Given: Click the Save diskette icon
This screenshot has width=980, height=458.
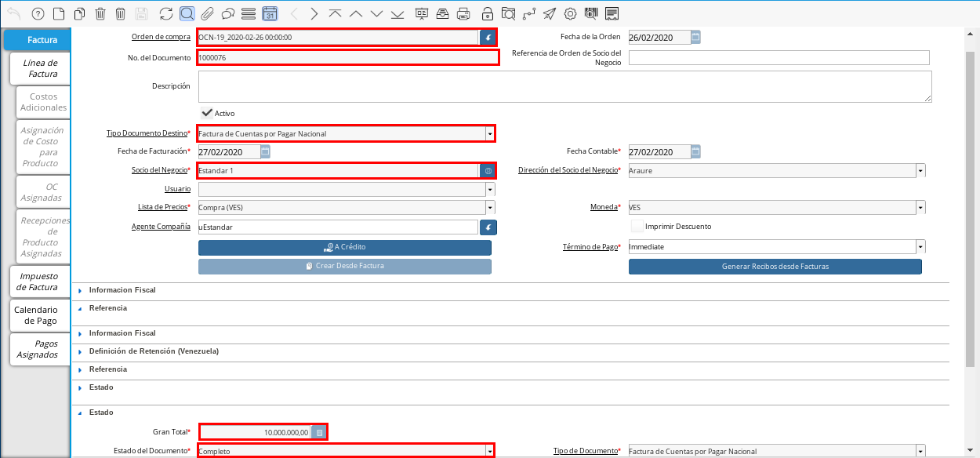Looking at the screenshot, I should pos(141,13).
